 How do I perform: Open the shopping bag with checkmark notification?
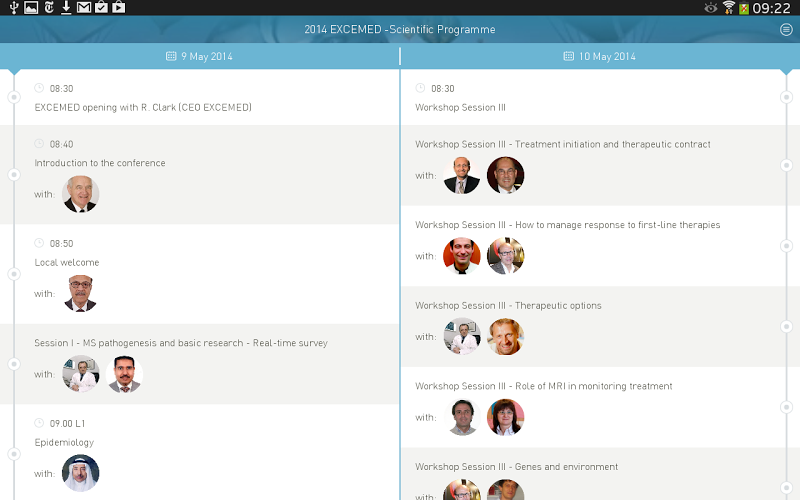click(x=102, y=7)
